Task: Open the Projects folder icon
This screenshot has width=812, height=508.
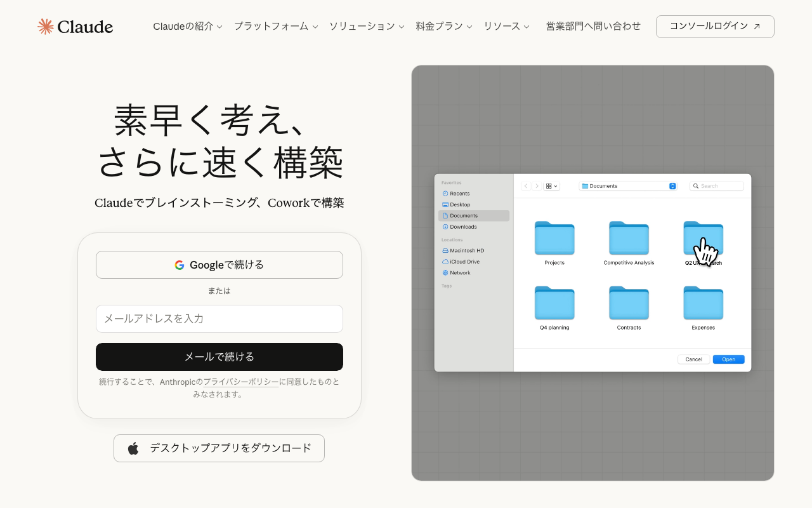Action: click(554, 238)
